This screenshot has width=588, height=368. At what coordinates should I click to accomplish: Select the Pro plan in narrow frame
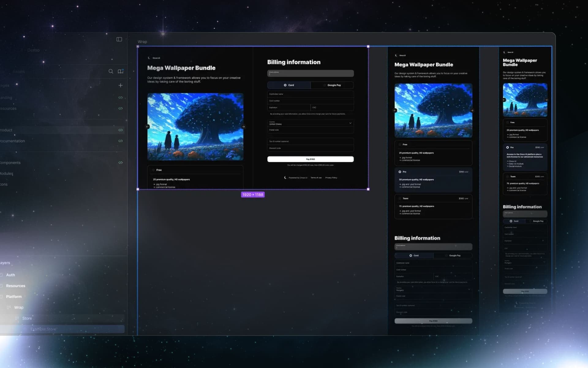(525, 157)
